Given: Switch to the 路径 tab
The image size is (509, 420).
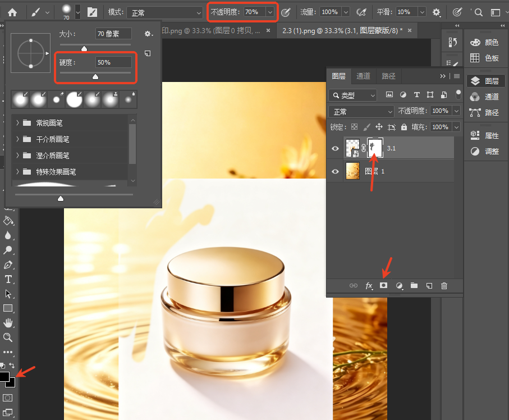Looking at the screenshot, I should 388,76.
